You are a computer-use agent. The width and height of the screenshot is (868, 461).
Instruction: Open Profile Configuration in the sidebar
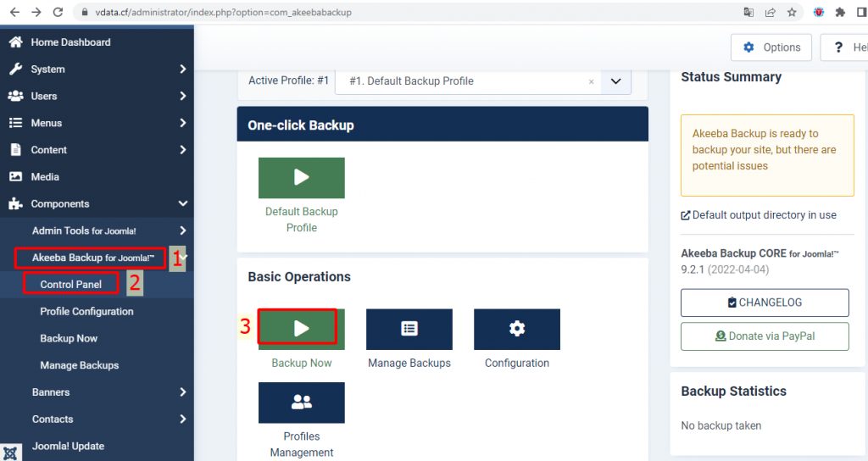pyautogui.click(x=86, y=312)
